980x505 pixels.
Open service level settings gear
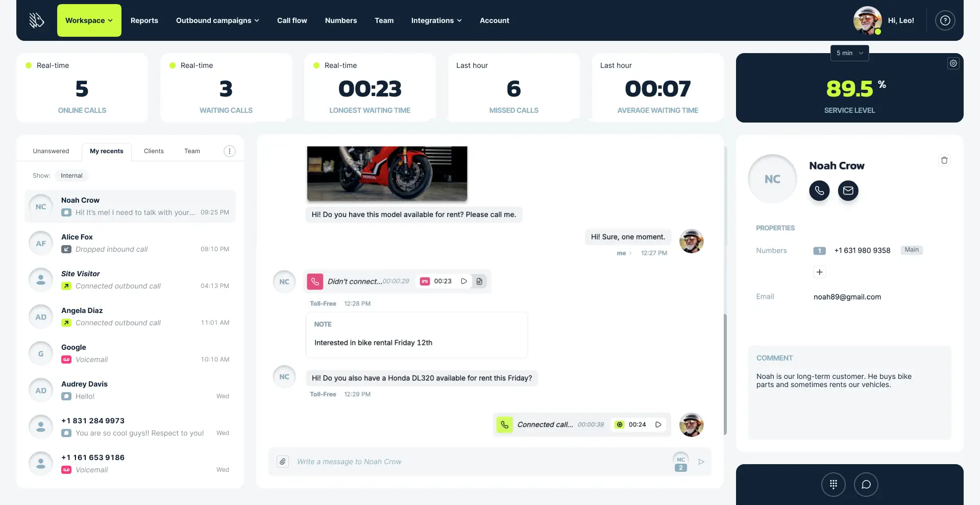[953, 63]
